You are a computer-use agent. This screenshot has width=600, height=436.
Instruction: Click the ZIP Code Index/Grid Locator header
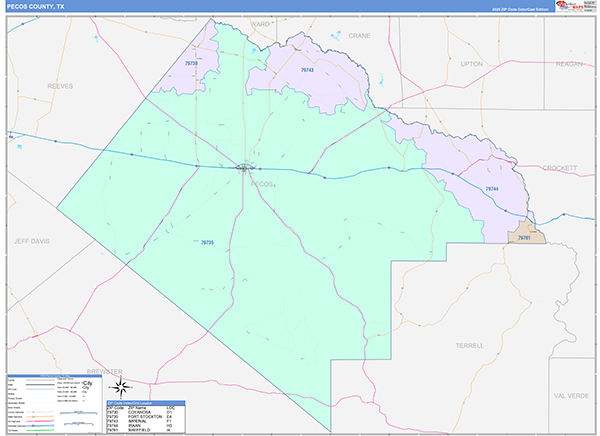[146, 403]
